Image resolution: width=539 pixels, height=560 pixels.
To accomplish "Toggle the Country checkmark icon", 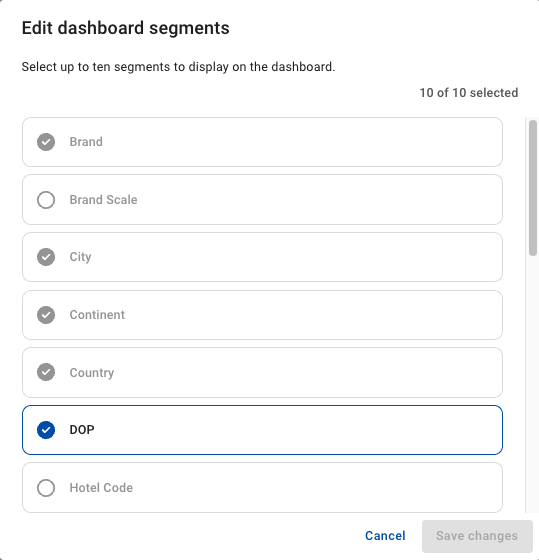I will [46, 372].
